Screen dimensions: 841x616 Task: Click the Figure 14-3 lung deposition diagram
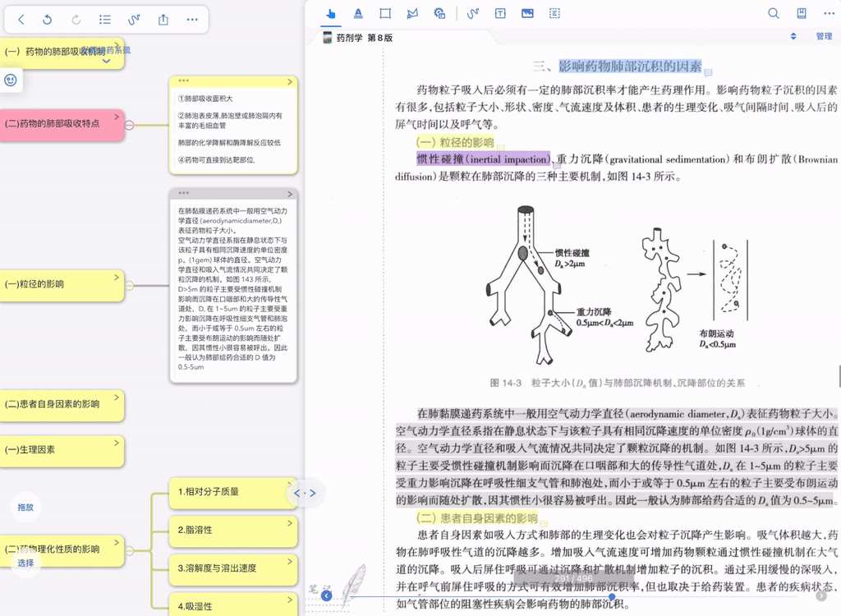point(617,284)
